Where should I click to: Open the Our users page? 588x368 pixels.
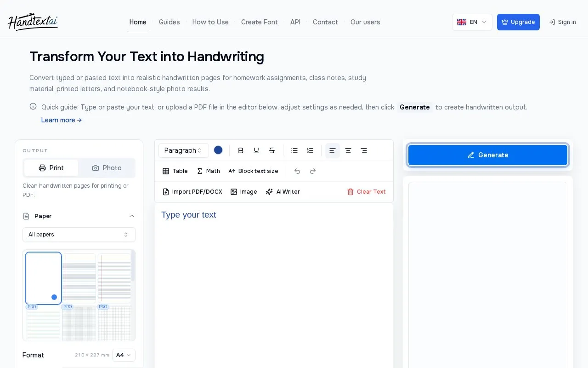pos(365,22)
